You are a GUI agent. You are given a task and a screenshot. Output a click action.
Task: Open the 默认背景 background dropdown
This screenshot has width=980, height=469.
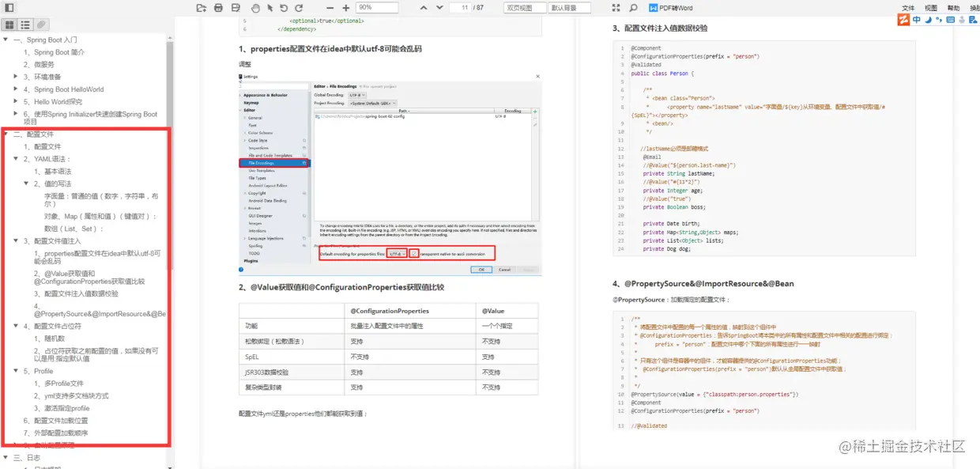(x=569, y=7)
